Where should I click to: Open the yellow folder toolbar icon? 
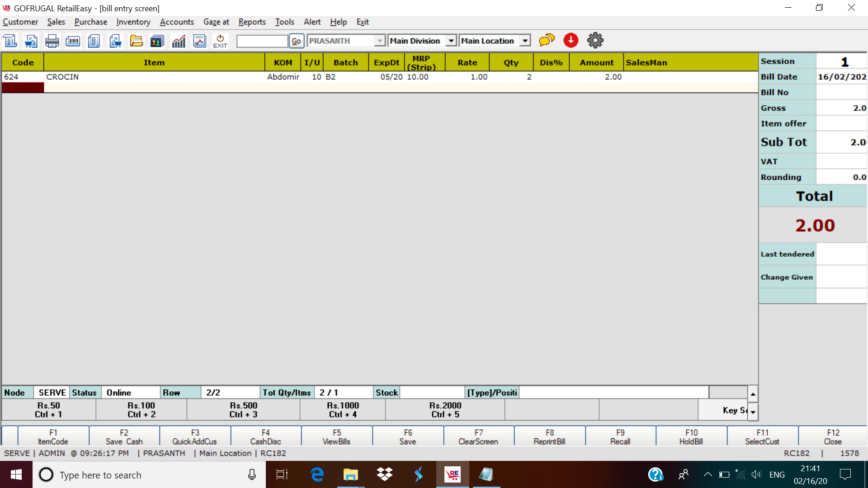pyautogui.click(x=136, y=41)
